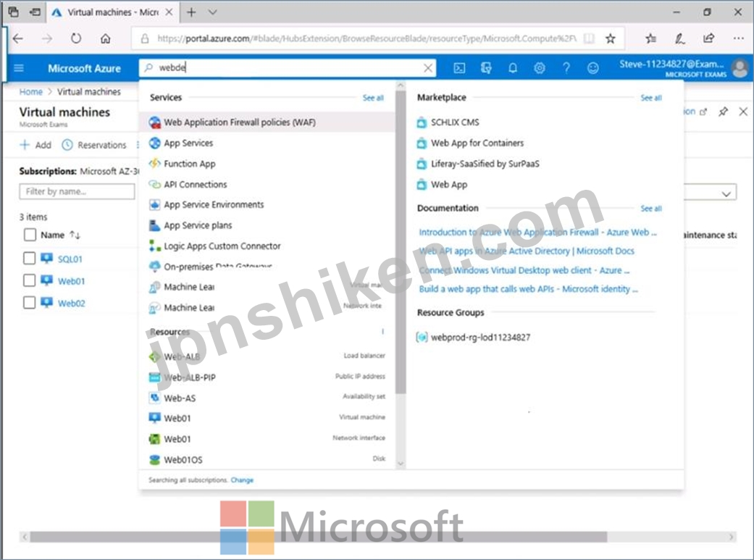The height and width of the screenshot is (560, 754).
Task: Open Web API apps in Azure Active Directory doc
Action: click(527, 251)
